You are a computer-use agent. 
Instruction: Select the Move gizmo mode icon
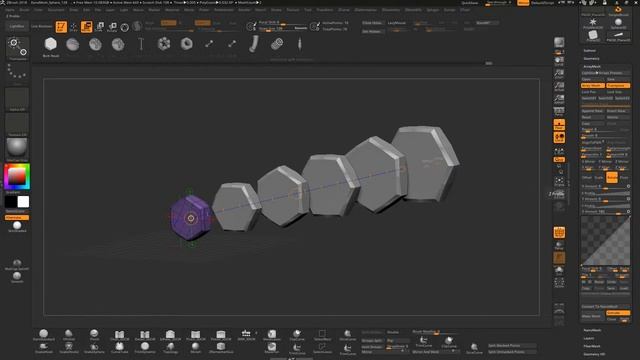[87, 27]
